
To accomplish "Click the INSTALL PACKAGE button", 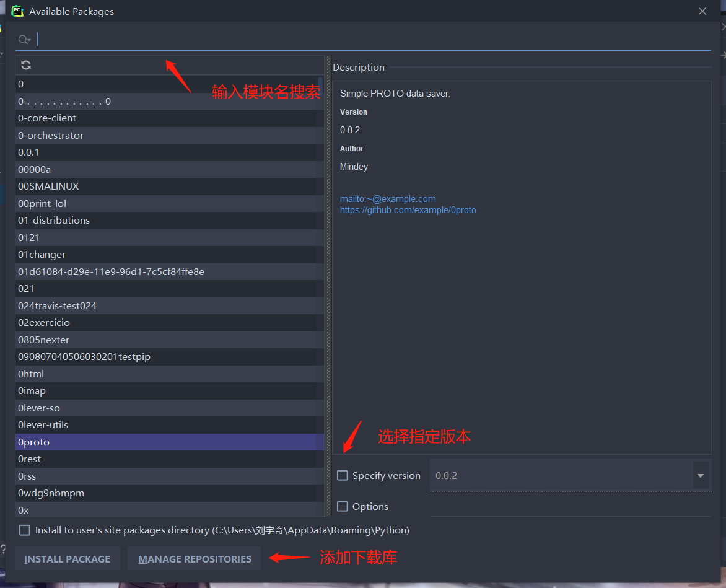I will (68, 559).
